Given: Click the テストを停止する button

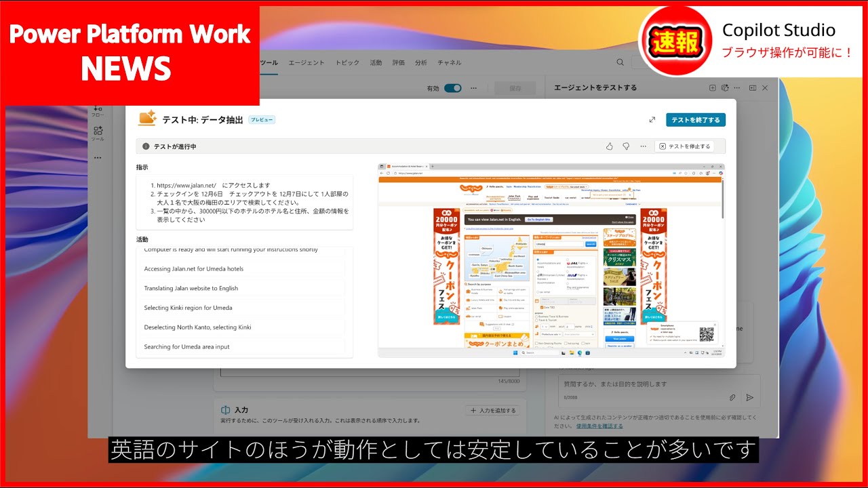Looking at the screenshot, I should (684, 146).
